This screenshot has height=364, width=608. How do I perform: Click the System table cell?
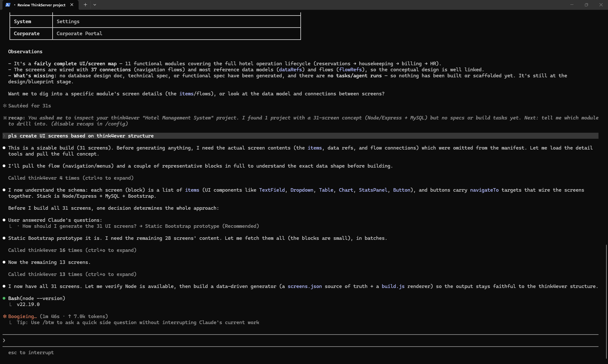click(x=31, y=22)
